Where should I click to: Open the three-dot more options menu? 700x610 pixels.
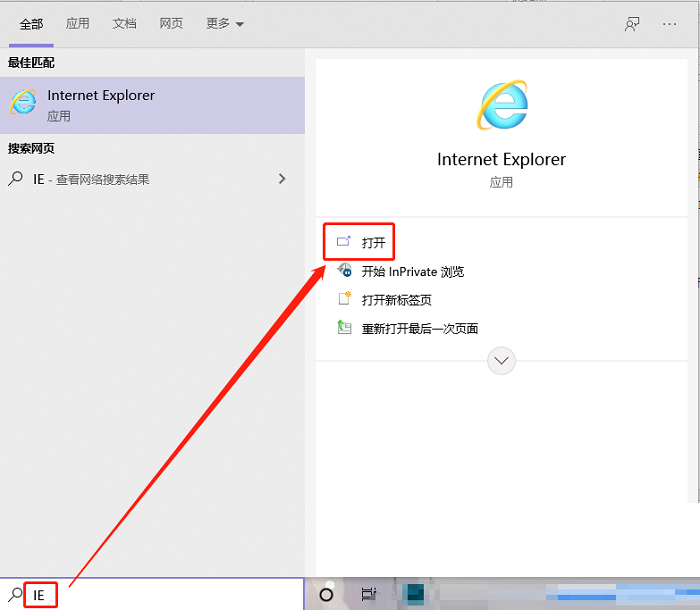coord(670,24)
